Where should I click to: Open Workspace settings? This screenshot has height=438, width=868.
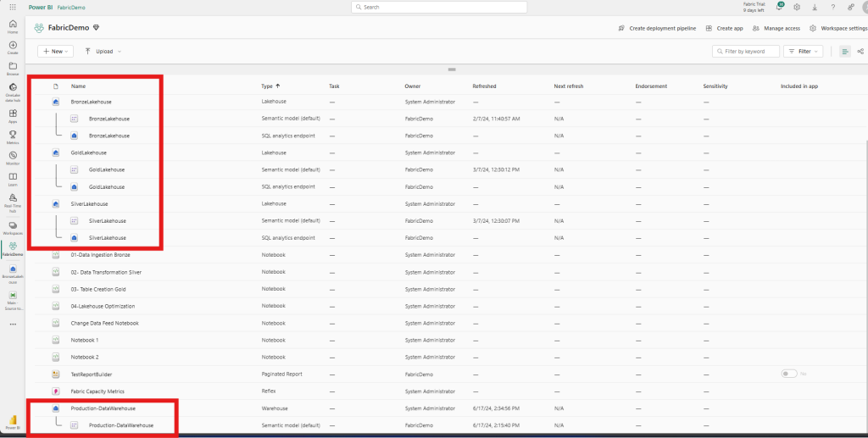click(838, 28)
